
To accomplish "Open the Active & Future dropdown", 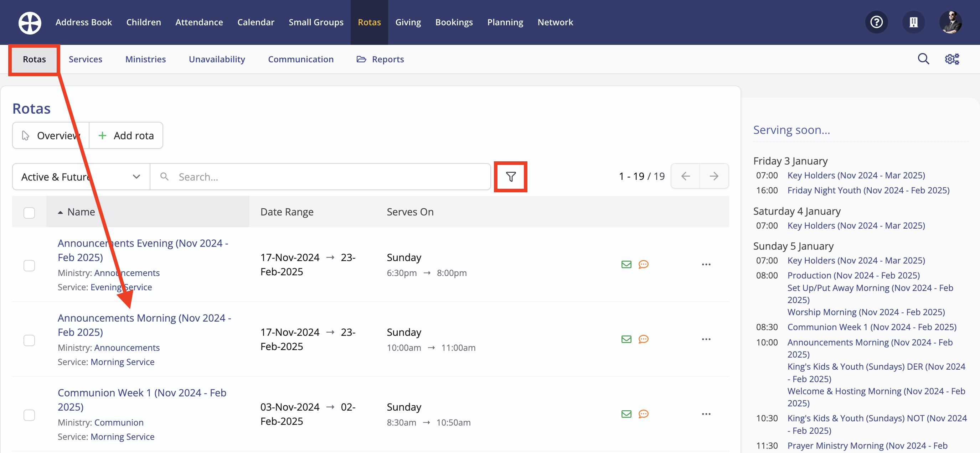I will [80, 176].
